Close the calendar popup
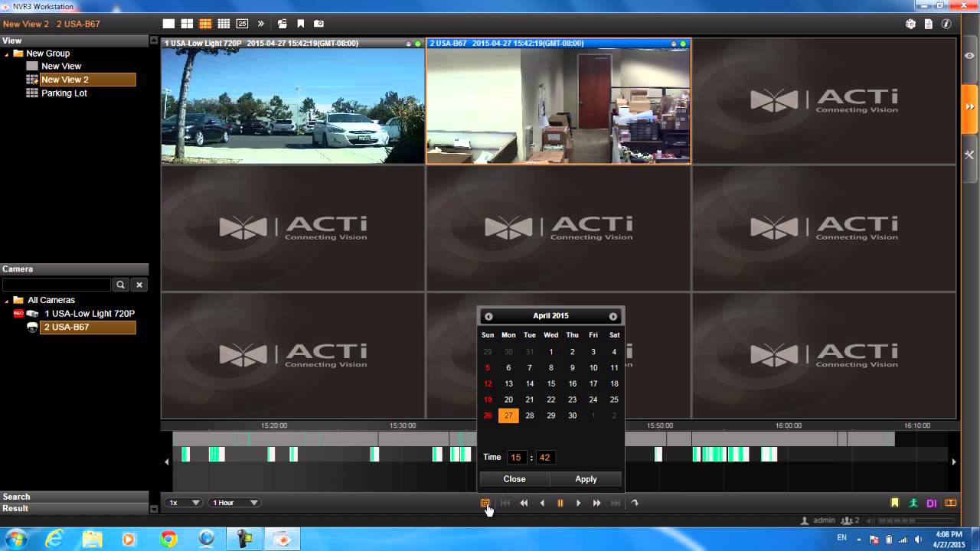The width and height of the screenshot is (980, 551). click(514, 479)
